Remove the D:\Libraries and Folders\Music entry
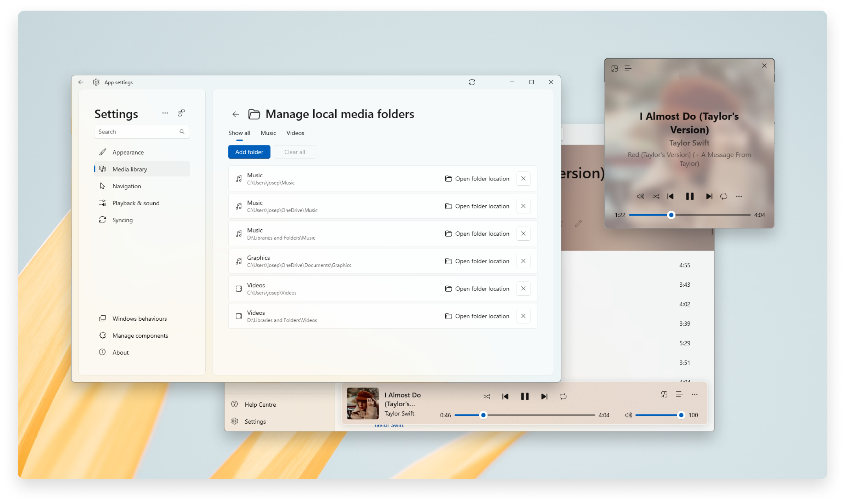This screenshot has height=504, width=845. coord(523,234)
